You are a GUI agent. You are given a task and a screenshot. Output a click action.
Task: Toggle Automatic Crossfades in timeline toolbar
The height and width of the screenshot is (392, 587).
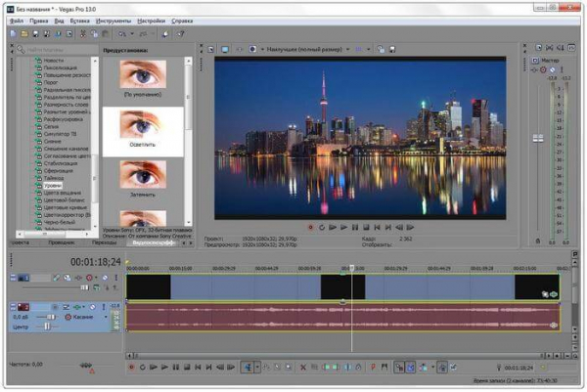click(410, 368)
